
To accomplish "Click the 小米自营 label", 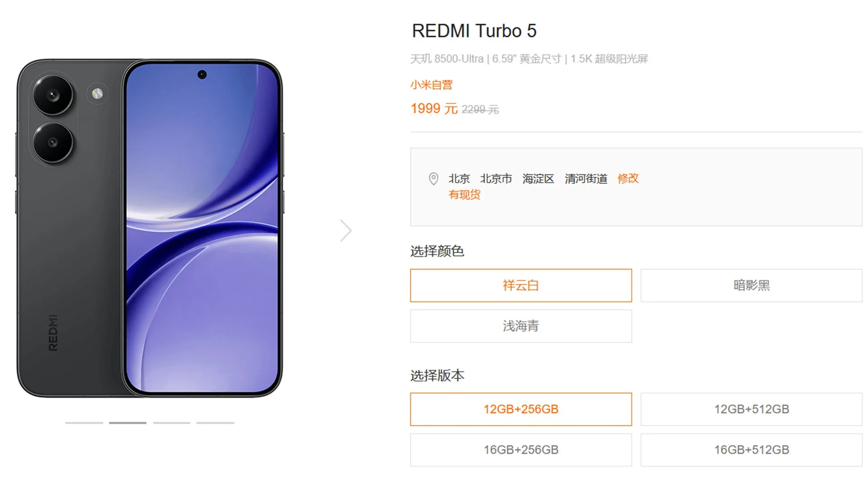I will point(431,85).
